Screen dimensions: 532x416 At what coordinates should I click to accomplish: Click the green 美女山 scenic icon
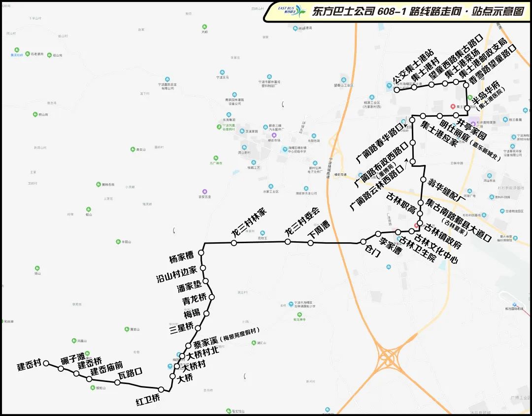pyautogui.click(x=132, y=149)
